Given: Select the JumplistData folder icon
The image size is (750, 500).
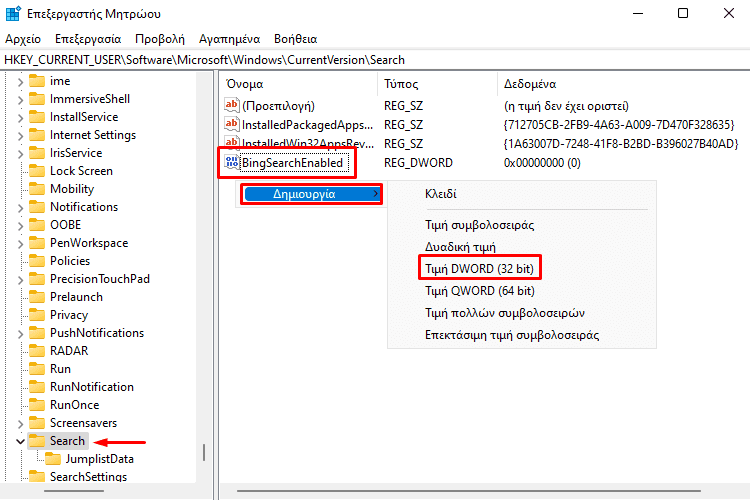Looking at the screenshot, I should tap(53, 459).
